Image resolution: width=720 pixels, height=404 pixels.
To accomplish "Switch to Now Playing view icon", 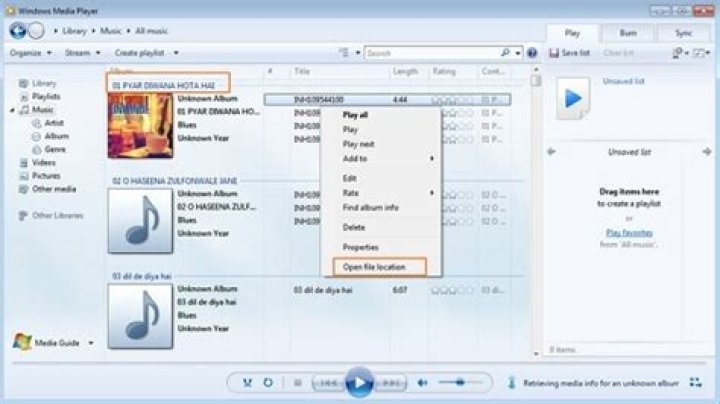I will tap(695, 382).
